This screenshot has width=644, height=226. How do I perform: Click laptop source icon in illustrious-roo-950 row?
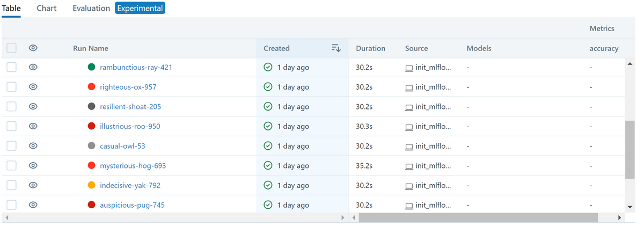coord(409,127)
